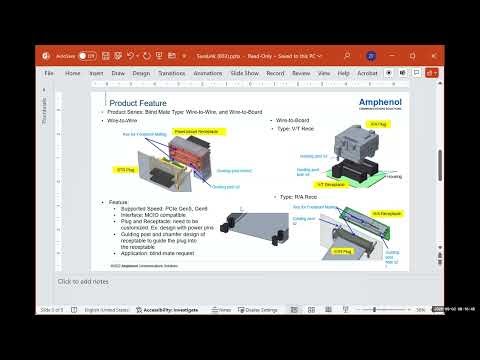Click scroll-down arrow of slide scrollbar

pos(440,248)
